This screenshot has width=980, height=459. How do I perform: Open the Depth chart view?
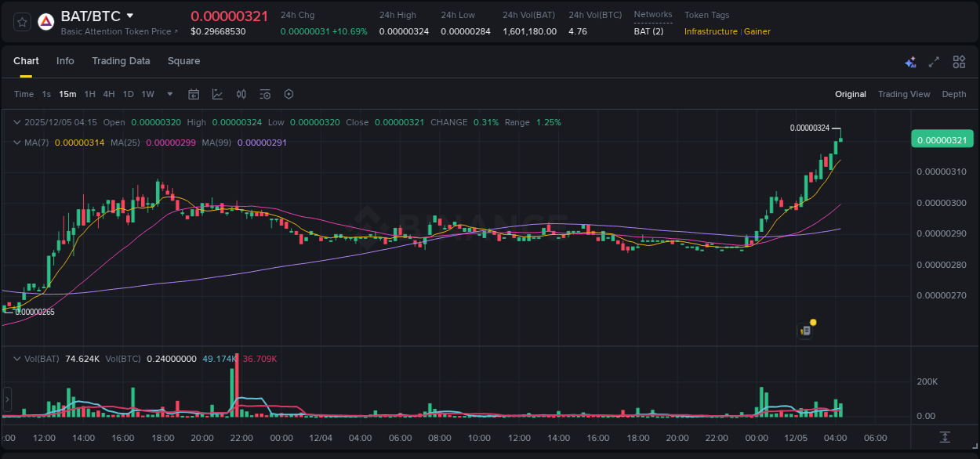(953, 94)
